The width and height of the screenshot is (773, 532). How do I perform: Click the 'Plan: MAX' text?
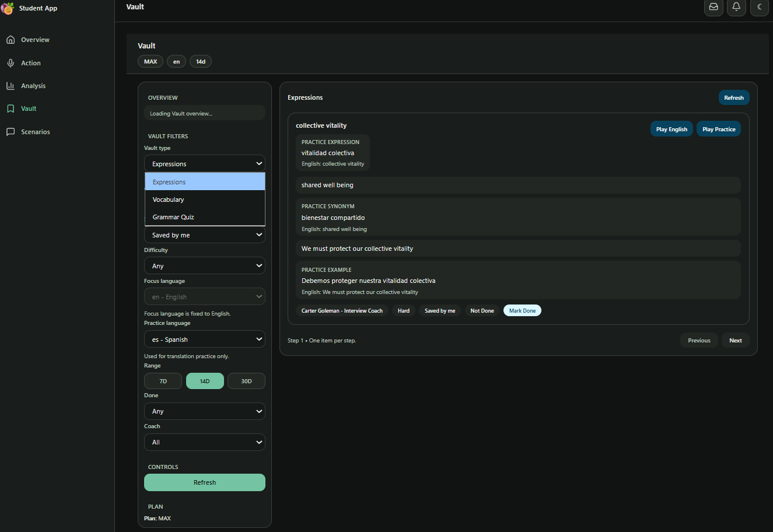tap(158, 518)
